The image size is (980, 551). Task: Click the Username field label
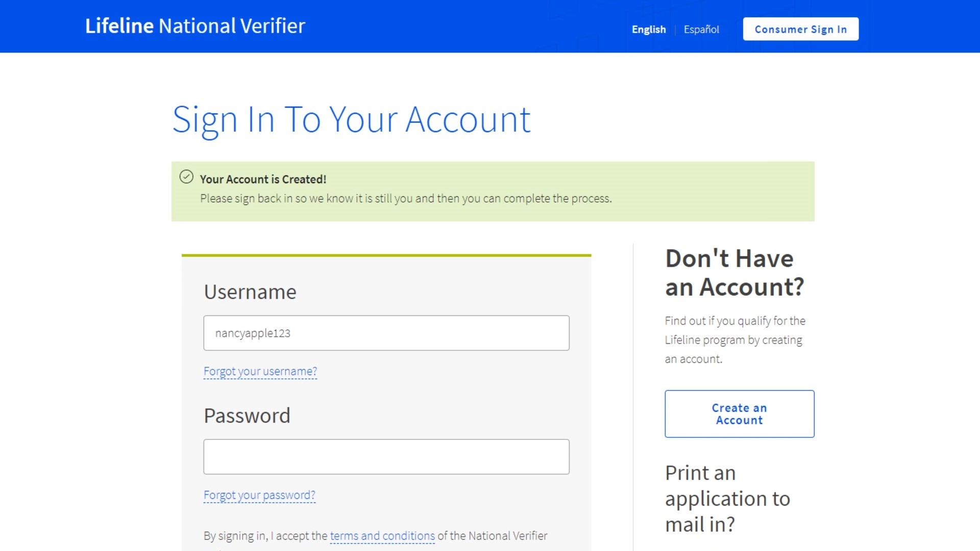(250, 292)
